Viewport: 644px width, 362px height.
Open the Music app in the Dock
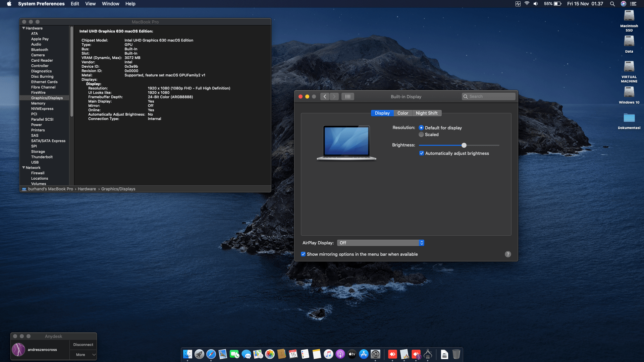328,354
